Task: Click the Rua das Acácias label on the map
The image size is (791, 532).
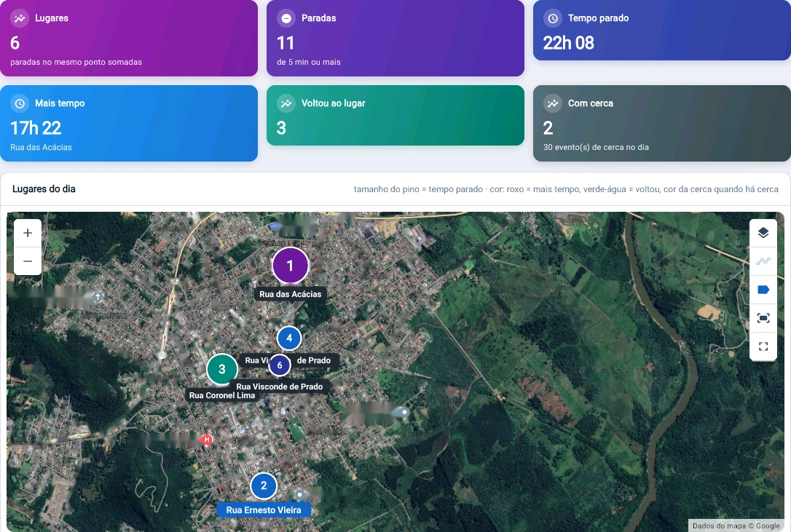Action: pos(290,294)
